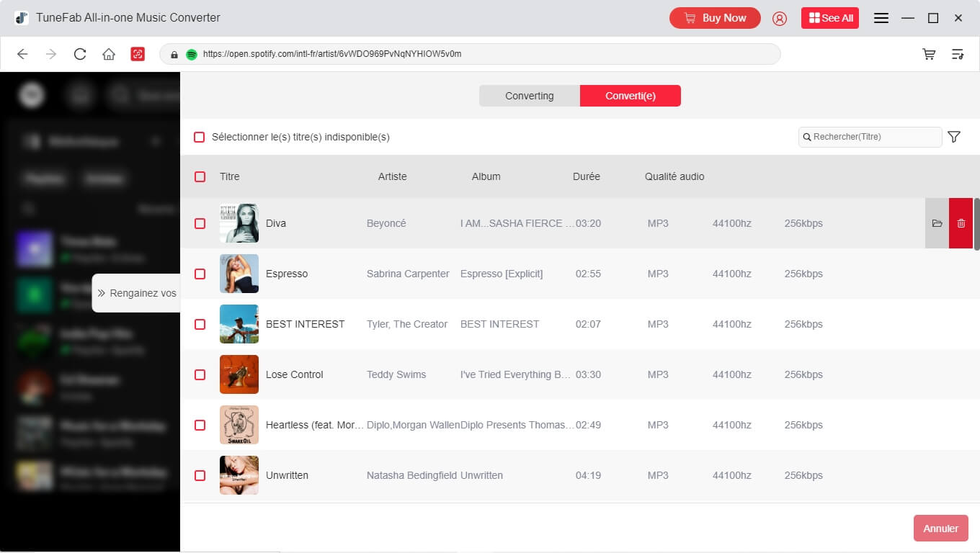
Task: Open the hamburger menu in title bar
Action: click(x=881, y=18)
